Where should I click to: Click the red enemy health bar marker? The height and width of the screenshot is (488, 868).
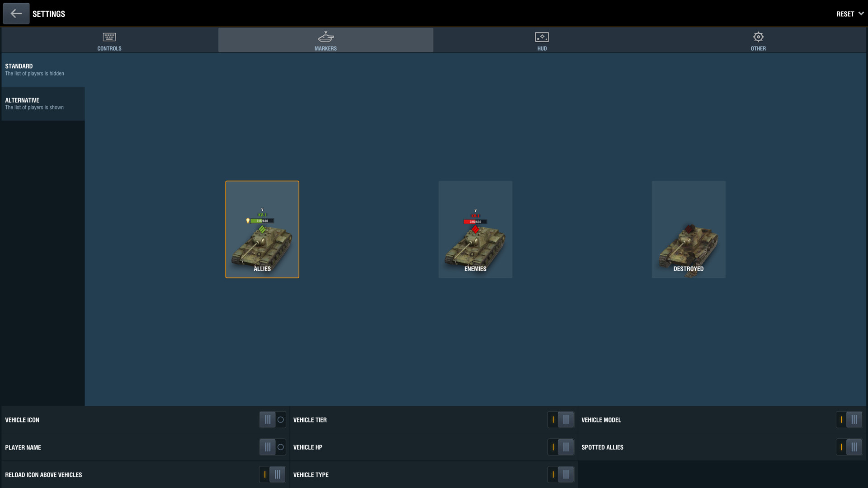point(475,222)
